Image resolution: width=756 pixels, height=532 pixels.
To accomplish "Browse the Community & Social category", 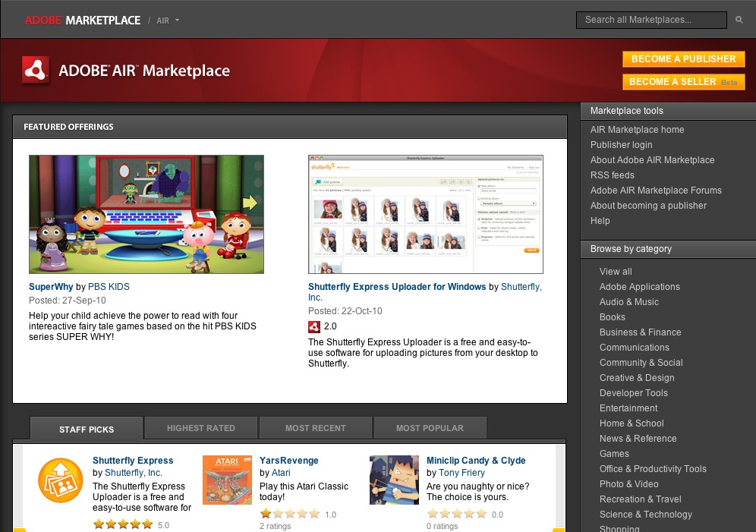I will click(641, 362).
